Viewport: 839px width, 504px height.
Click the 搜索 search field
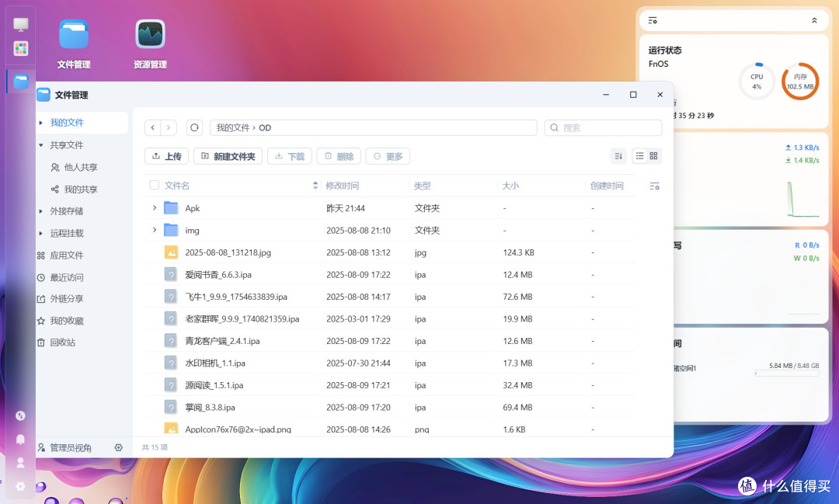pyautogui.click(x=603, y=127)
